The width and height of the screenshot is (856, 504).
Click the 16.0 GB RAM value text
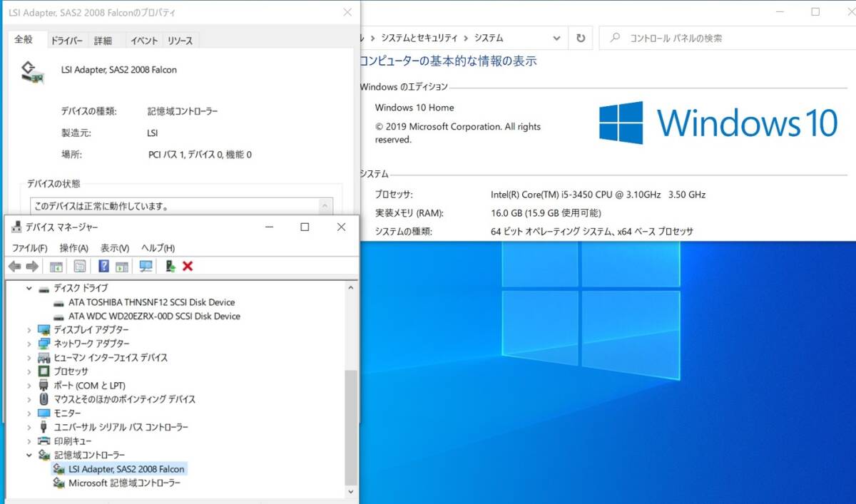[x=546, y=212]
